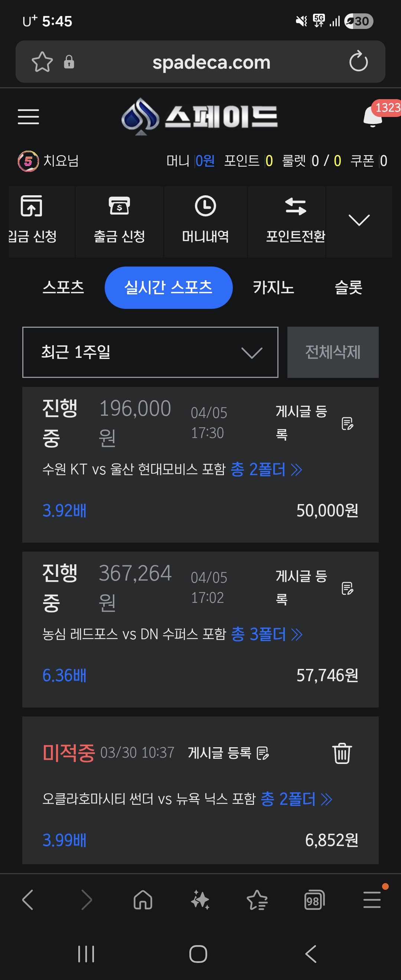Expand the quick menu chevron

click(359, 220)
